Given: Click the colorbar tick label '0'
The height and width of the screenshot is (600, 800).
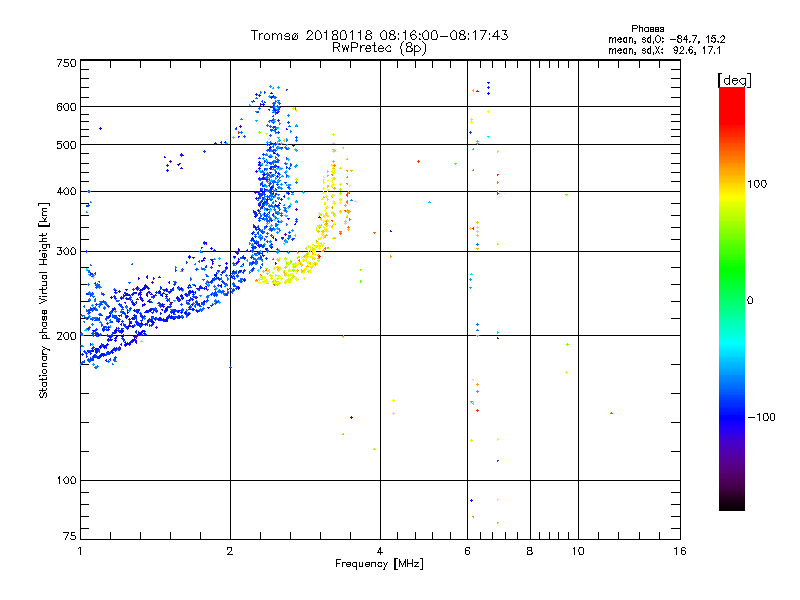Looking at the screenshot, I should pyautogui.click(x=750, y=301).
